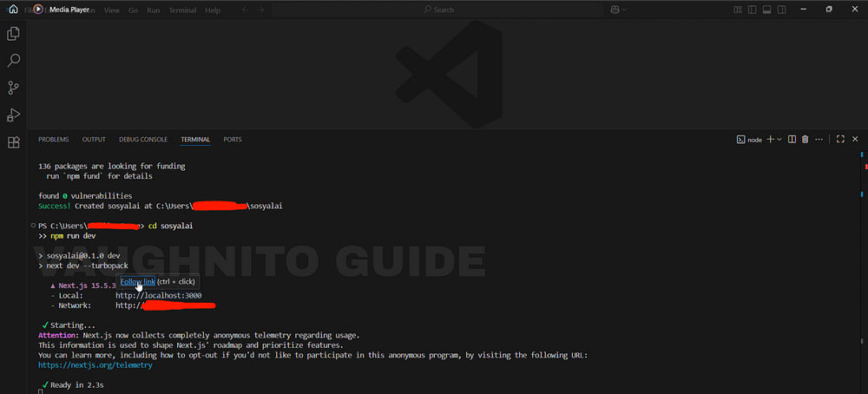Open the Copilot chat icon
Image resolution: width=868 pixels, height=394 pixels.
(615, 10)
